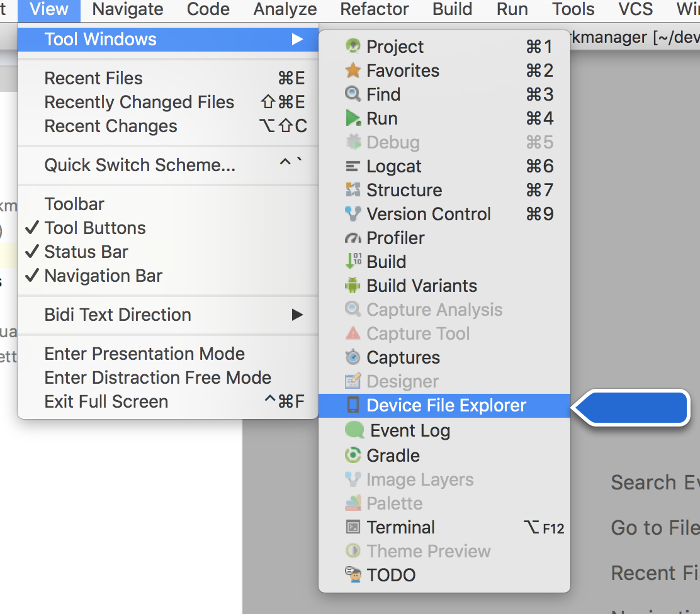The image size is (700, 614).
Task: Open the Refactor menu
Action: pyautogui.click(x=374, y=9)
